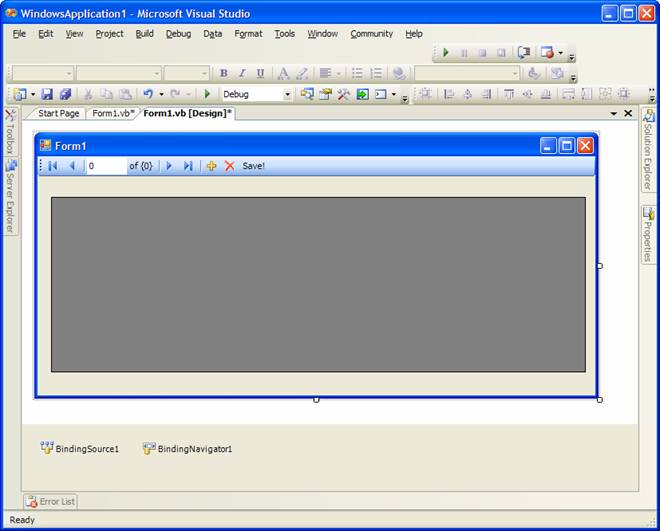This screenshot has height=531, width=660.
Task: Open debug toolbar options overflow arrow
Action: tap(572, 57)
